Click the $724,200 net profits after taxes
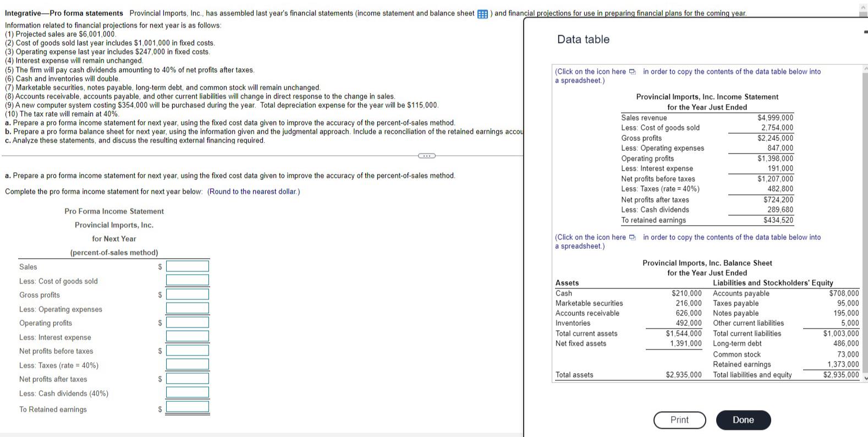The height and width of the screenshot is (437, 868). (778, 200)
